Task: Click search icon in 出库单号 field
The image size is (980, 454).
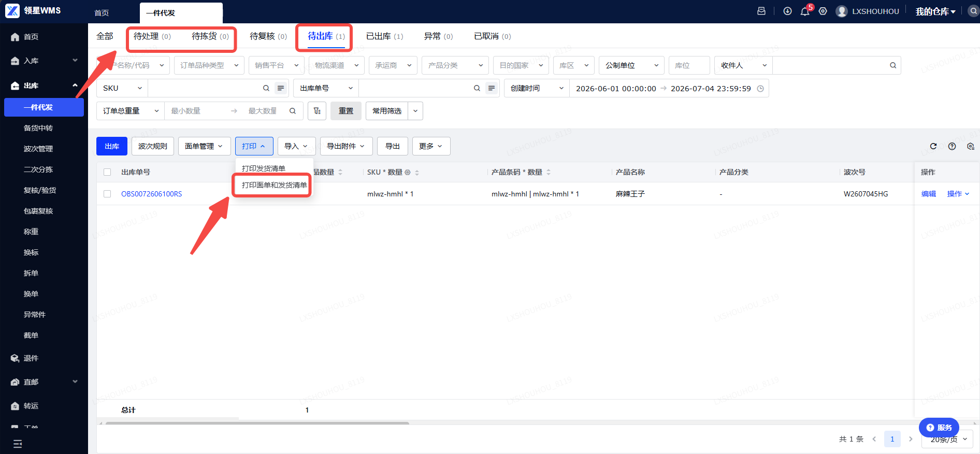Action: pyautogui.click(x=477, y=88)
